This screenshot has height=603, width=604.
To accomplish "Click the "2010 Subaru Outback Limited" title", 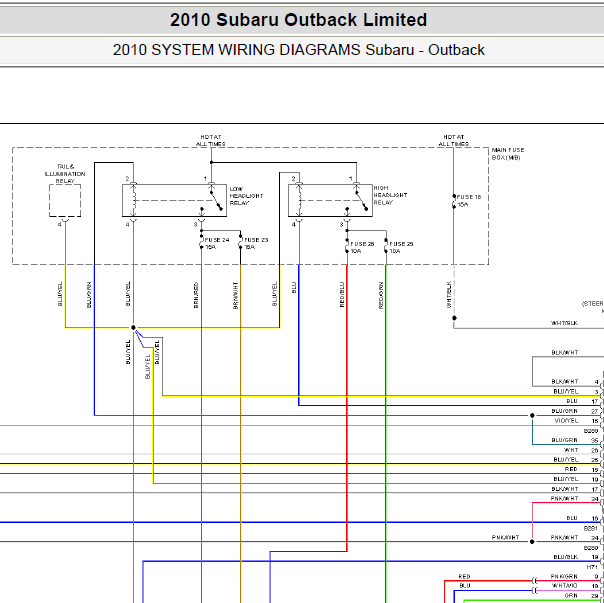I will pyautogui.click(x=299, y=20).
